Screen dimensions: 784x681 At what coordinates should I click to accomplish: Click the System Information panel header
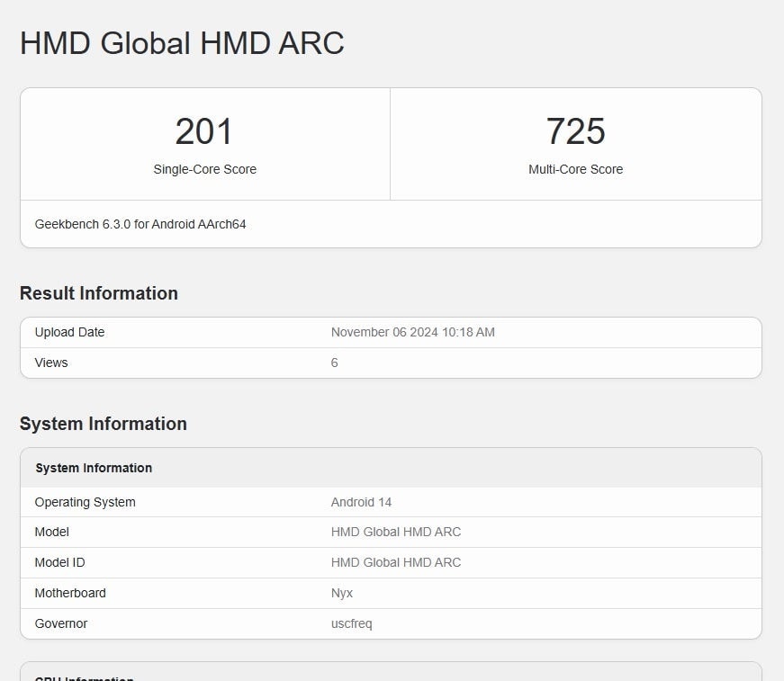[x=94, y=468]
